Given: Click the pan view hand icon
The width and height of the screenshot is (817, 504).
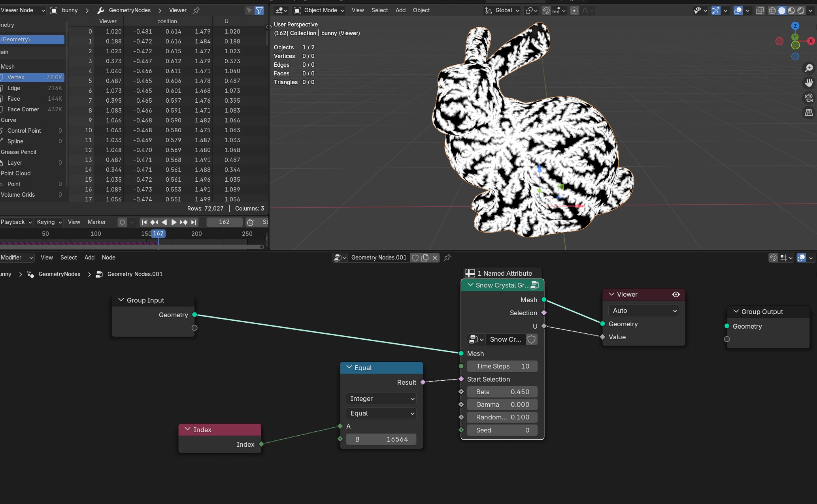Looking at the screenshot, I should pyautogui.click(x=809, y=83).
